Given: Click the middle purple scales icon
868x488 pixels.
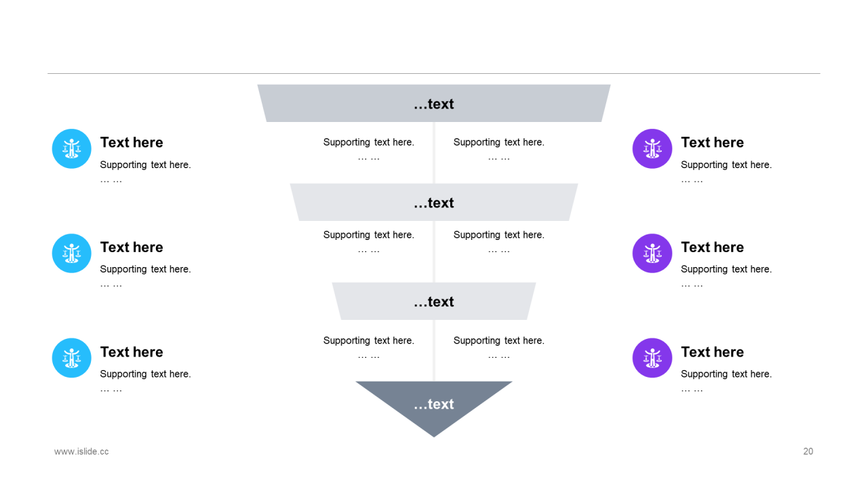Looking at the screenshot, I should pyautogui.click(x=652, y=253).
